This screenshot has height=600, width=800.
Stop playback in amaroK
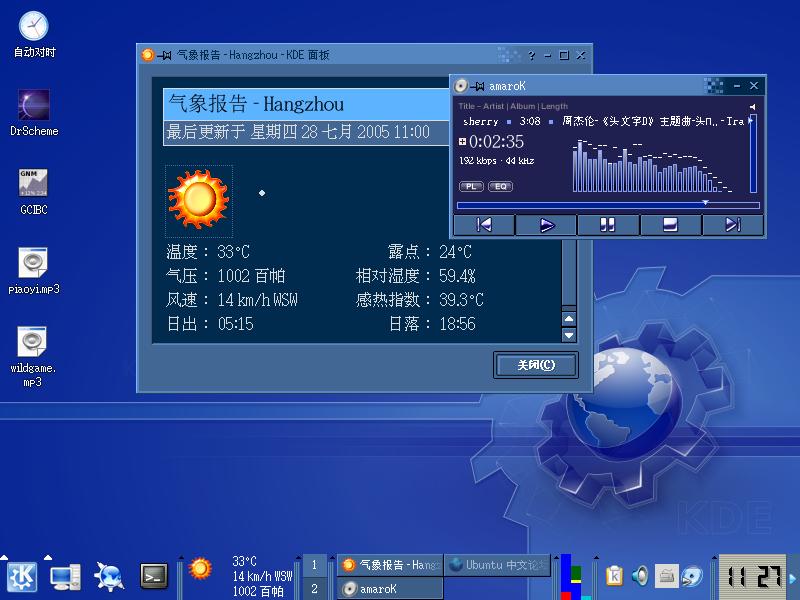[670, 225]
